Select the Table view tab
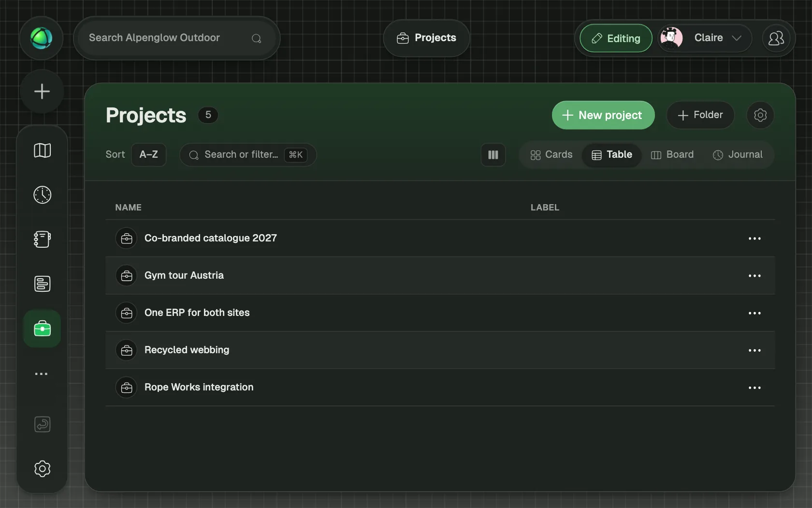 pos(612,155)
